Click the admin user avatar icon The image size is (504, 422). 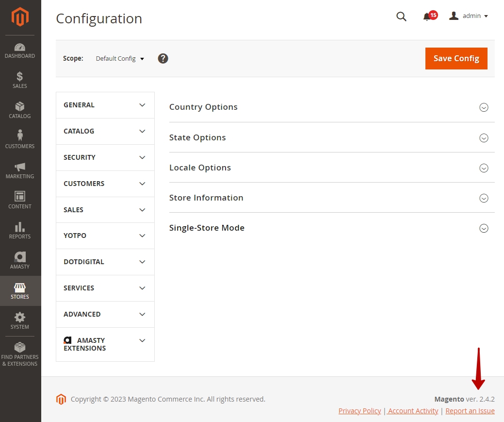(454, 16)
